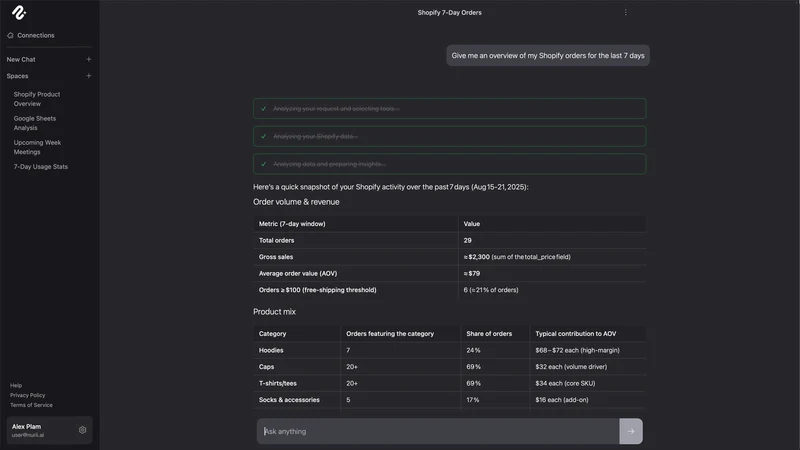Viewport: 800px width, 450px height.
Task: Select '$68–$72 each (high-margin)' cell
Action: (577, 350)
